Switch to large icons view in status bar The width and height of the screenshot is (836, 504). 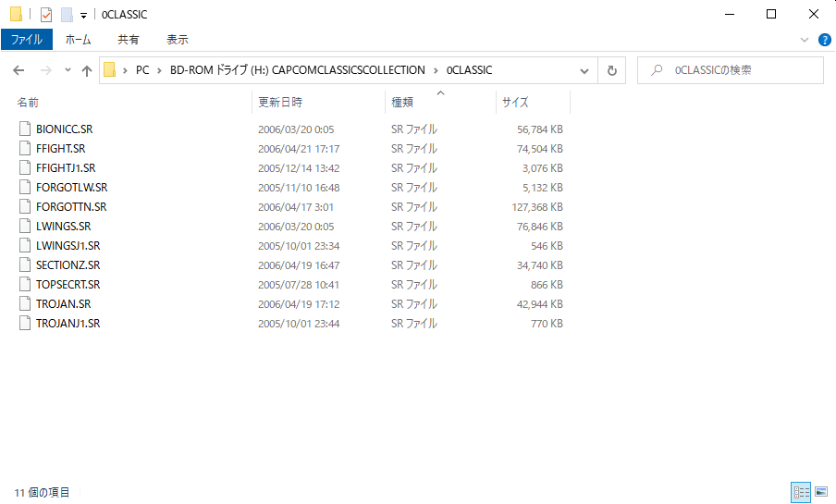pos(821,492)
